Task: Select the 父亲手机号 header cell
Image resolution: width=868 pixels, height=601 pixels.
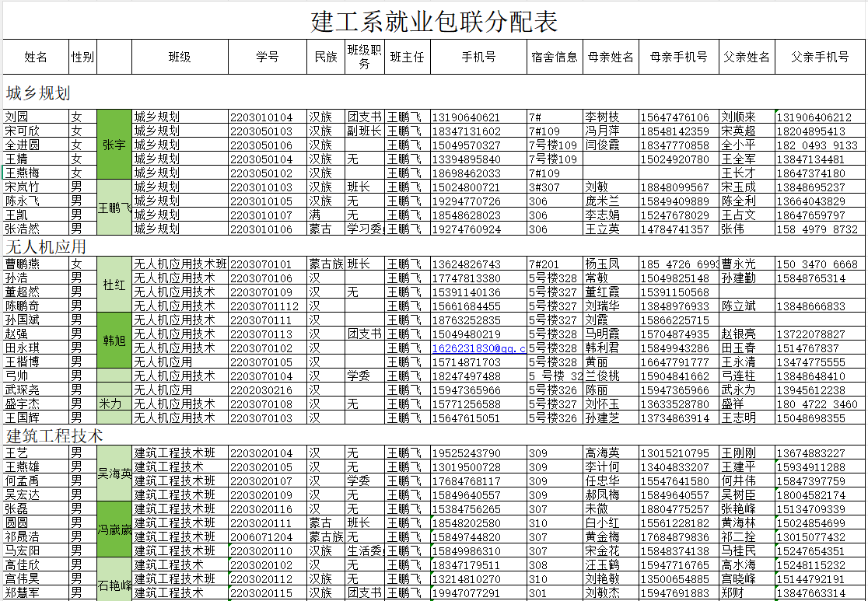Action: click(x=819, y=57)
